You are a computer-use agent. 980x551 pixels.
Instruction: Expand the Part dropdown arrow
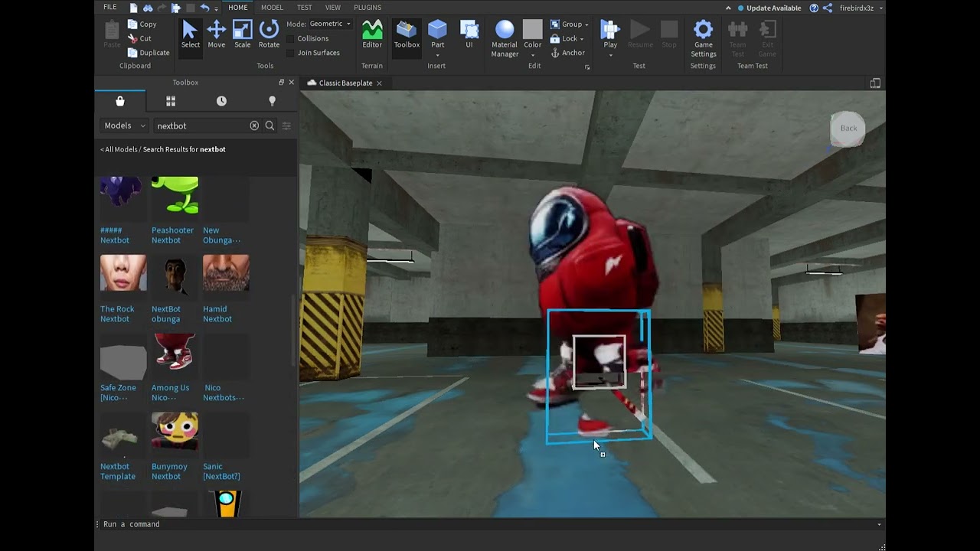(x=438, y=55)
